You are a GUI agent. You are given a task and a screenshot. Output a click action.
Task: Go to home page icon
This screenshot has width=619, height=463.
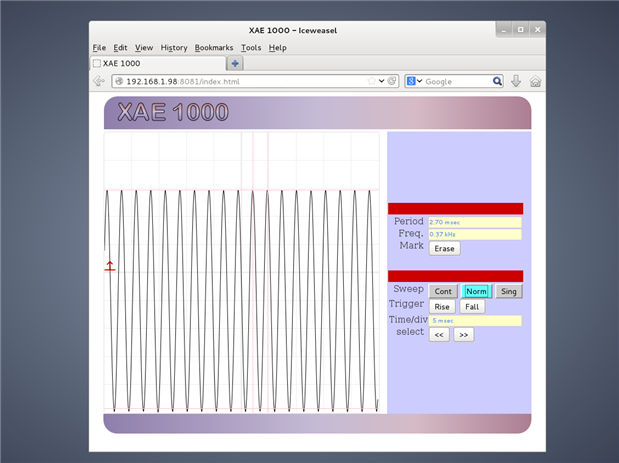[x=535, y=81]
